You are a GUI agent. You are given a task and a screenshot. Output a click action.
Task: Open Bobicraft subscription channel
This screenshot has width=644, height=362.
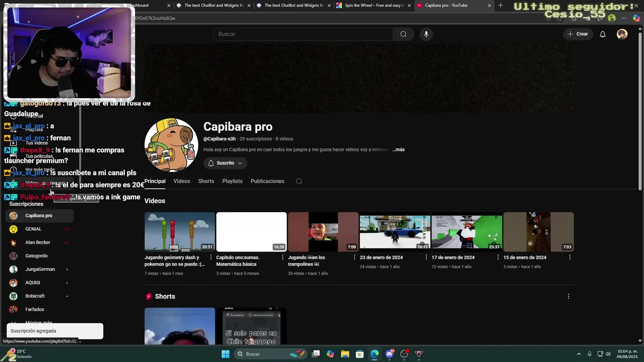tap(40, 296)
